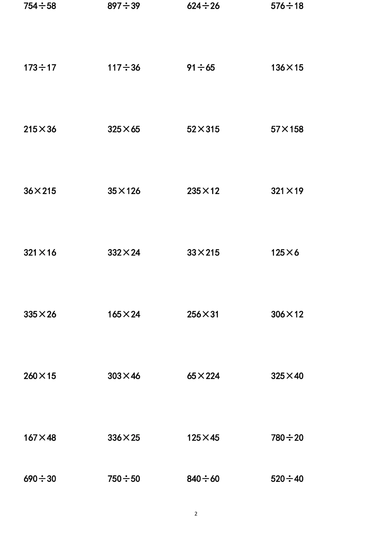392x555 pixels.
Task: Click the short problem 125×6
Action: (x=285, y=253)
